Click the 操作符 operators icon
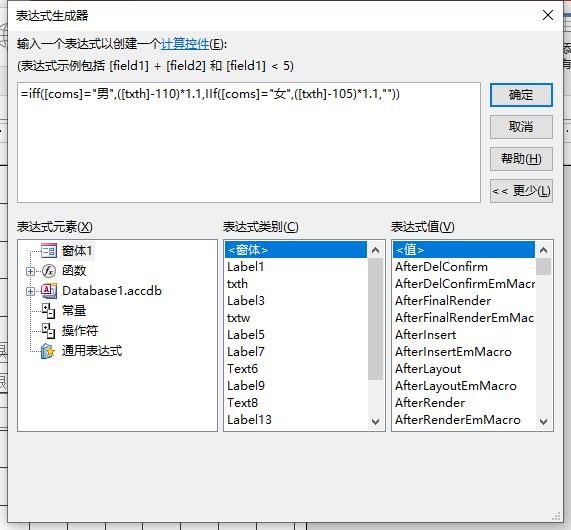The width and height of the screenshot is (571, 530). tap(48, 330)
